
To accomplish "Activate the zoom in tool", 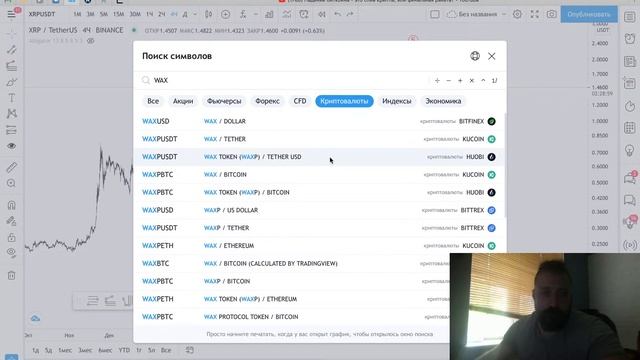I will [11, 183].
